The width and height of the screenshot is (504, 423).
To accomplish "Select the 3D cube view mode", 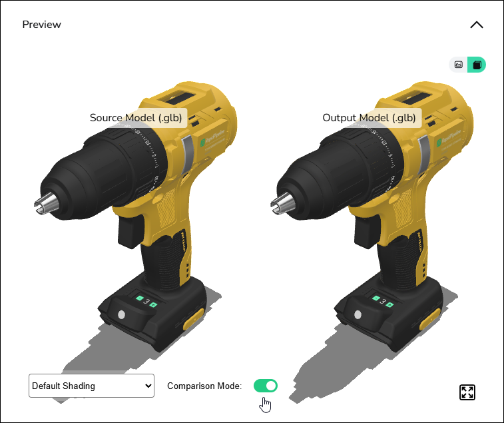I will pyautogui.click(x=477, y=65).
